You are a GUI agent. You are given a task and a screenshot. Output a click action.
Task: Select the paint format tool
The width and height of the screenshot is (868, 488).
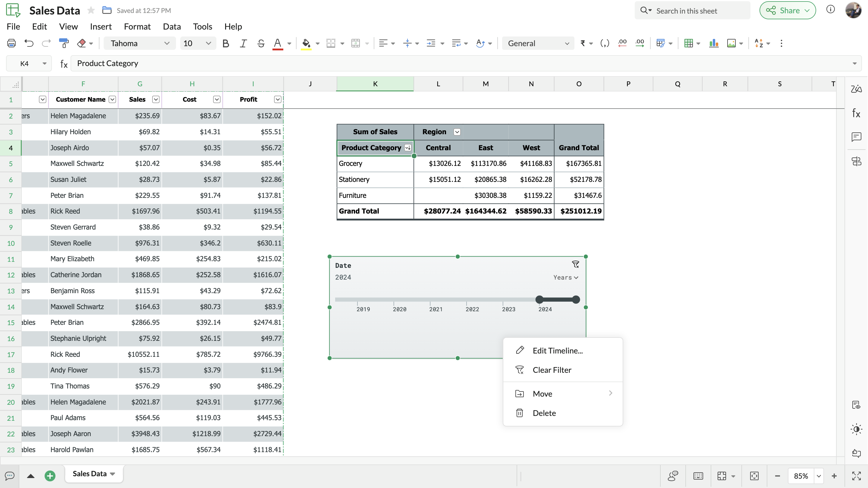64,43
